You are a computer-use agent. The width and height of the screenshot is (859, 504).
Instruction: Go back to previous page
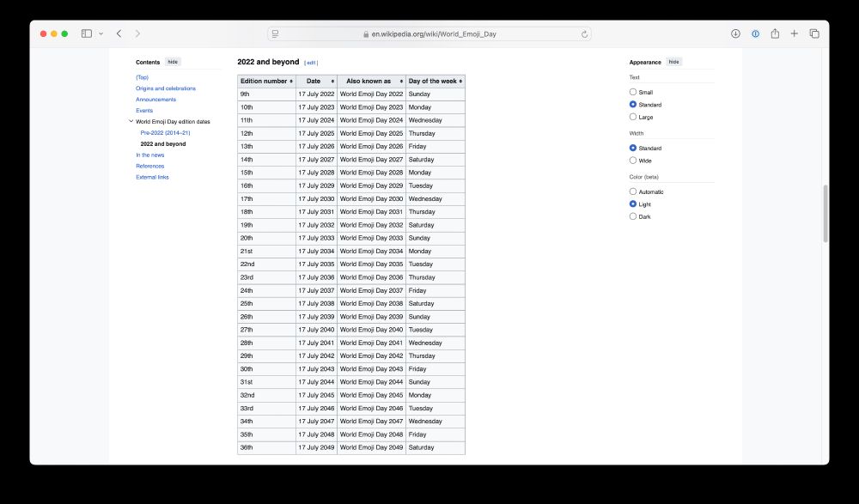(x=119, y=33)
